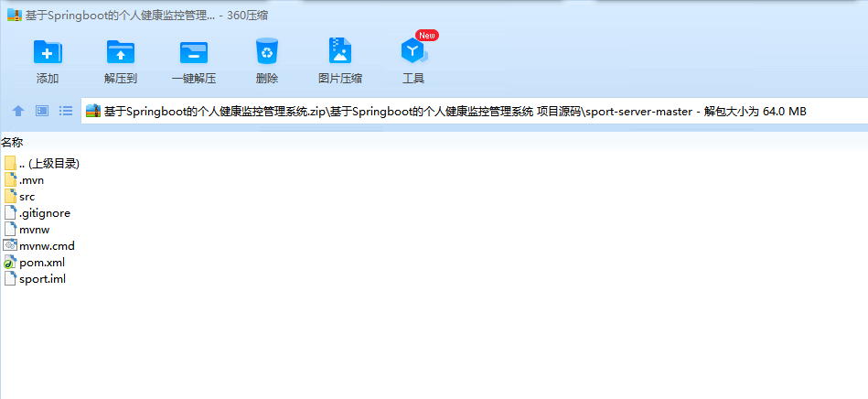Click the 删除 label text
Viewport: 868px width, 399px height.
tap(267, 79)
